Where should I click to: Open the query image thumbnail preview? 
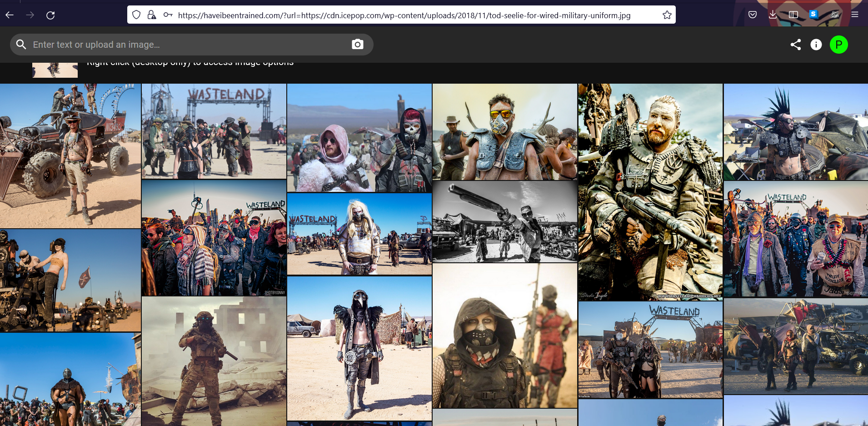pos(55,70)
